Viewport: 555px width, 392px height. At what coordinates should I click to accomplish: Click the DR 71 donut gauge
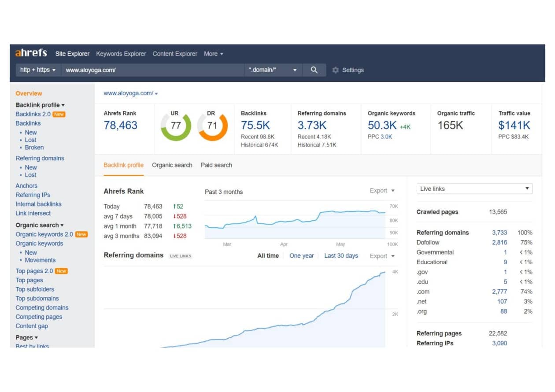212,126
